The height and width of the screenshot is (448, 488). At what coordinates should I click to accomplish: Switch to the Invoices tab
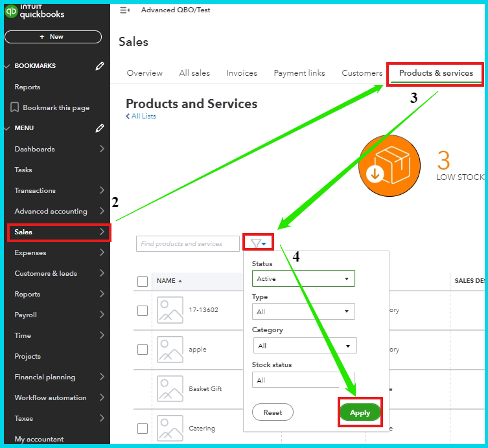coord(242,73)
